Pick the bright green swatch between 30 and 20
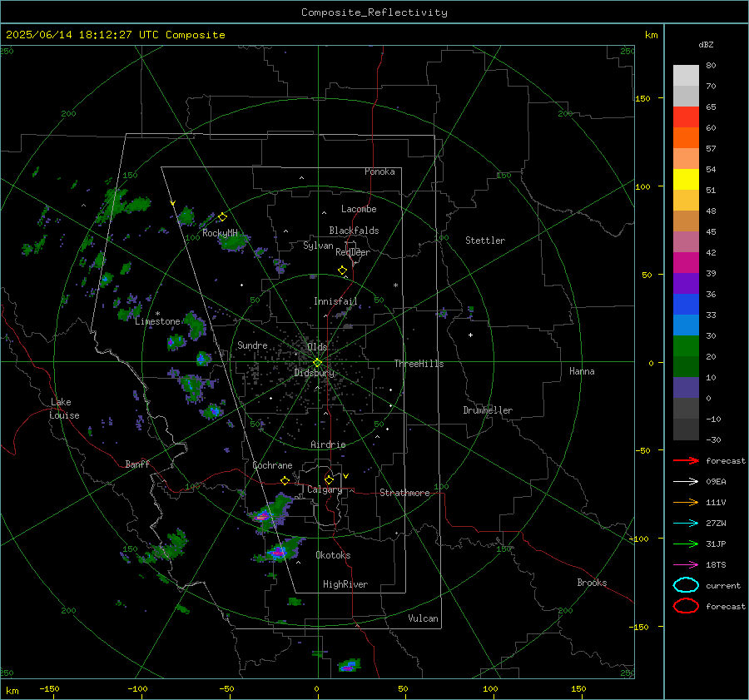 pyautogui.click(x=686, y=346)
